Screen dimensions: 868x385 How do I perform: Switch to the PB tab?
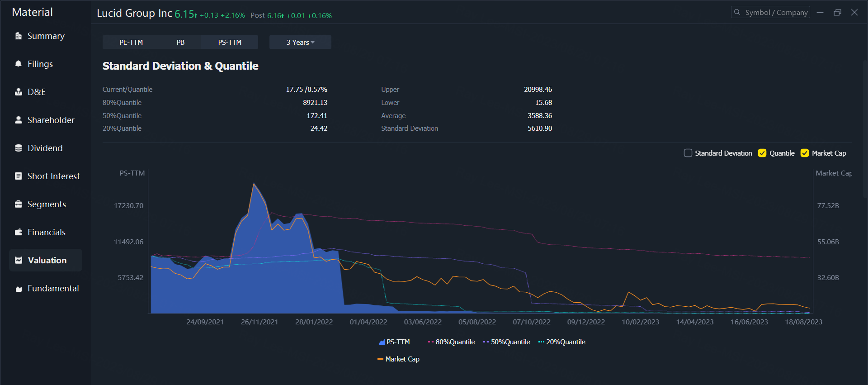180,42
